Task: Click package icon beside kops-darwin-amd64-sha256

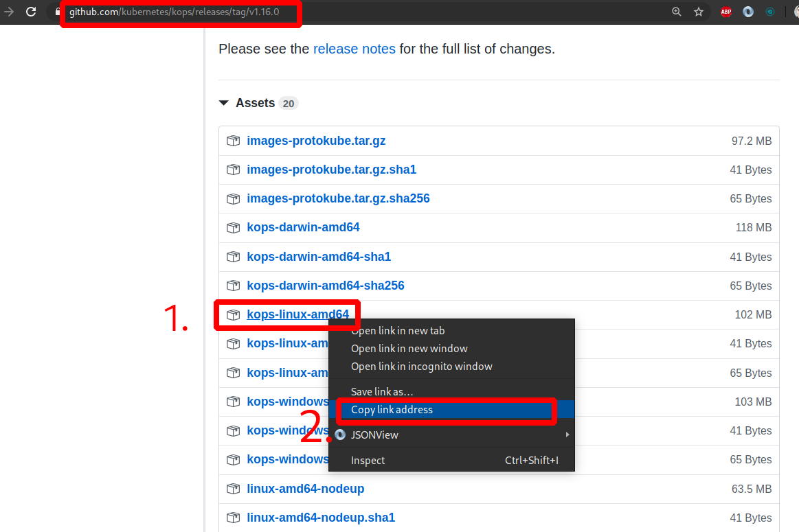Action: pos(234,286)
